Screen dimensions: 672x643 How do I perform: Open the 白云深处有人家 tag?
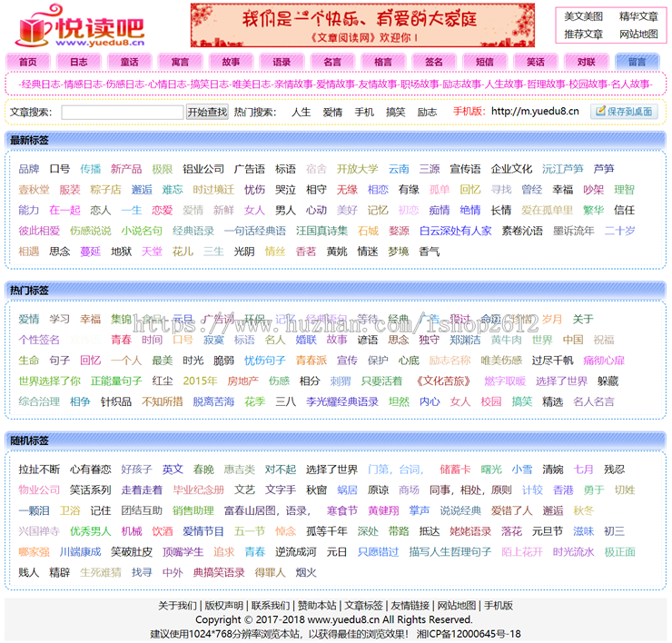point(455,231)
